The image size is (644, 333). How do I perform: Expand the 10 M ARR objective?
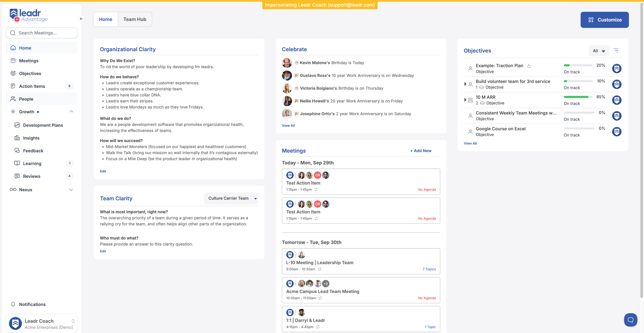(465, 100)
